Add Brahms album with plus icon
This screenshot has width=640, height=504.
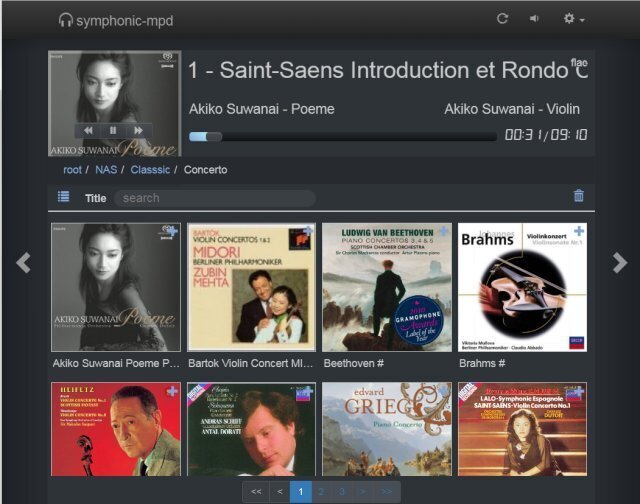point(579,231)
